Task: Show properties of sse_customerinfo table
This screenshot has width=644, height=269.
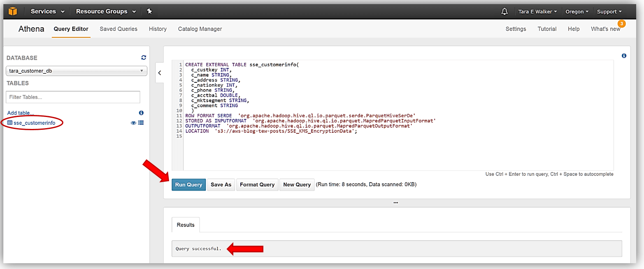Action: [x=141, y=123]
